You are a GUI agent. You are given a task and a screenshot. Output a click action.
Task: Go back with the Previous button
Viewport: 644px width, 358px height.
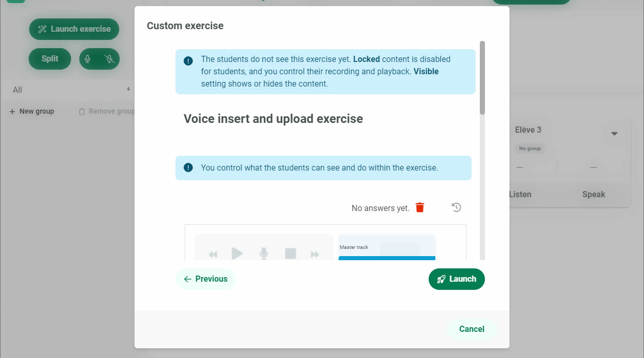[206, 279]
